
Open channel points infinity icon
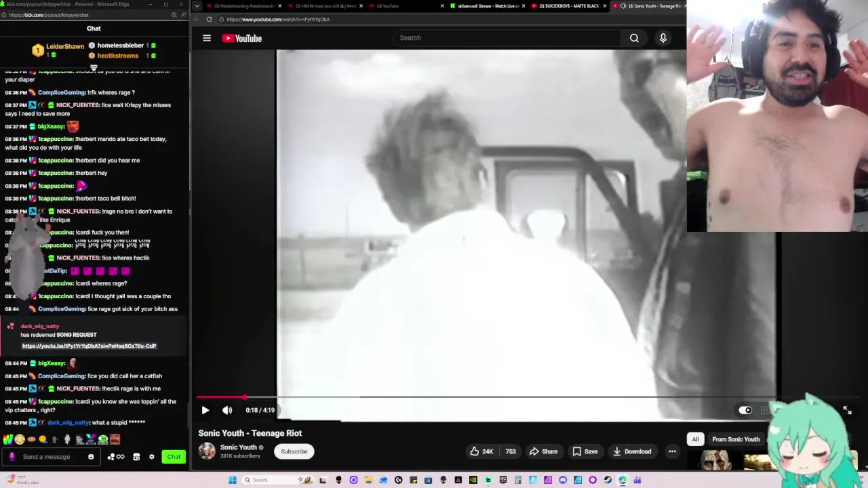pyautogui.click(x=116, y=457)
